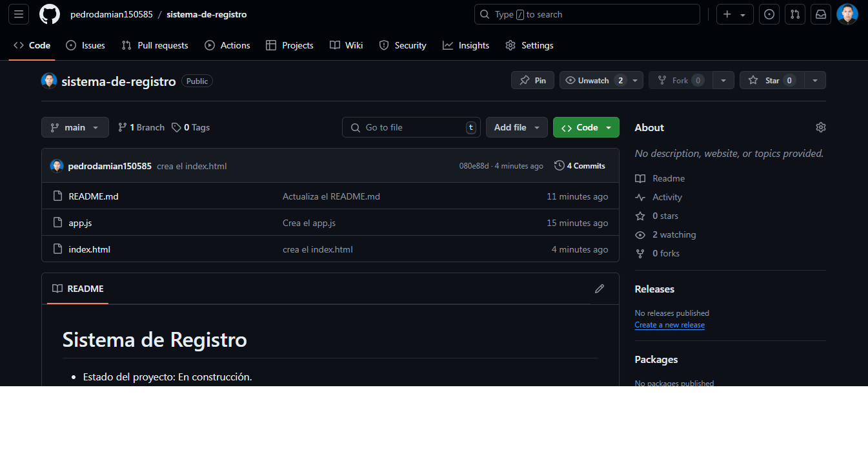The height and width of the screenshot is (465, 868).
Task: Click the README book icon in About
Action: (x=640, y=178)
